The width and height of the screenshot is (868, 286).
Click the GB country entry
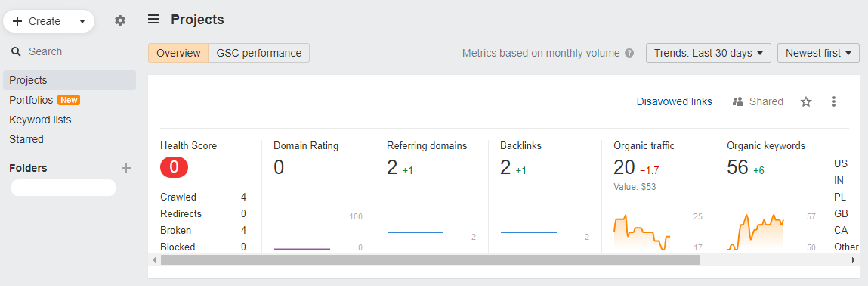[x=841, y=213]
